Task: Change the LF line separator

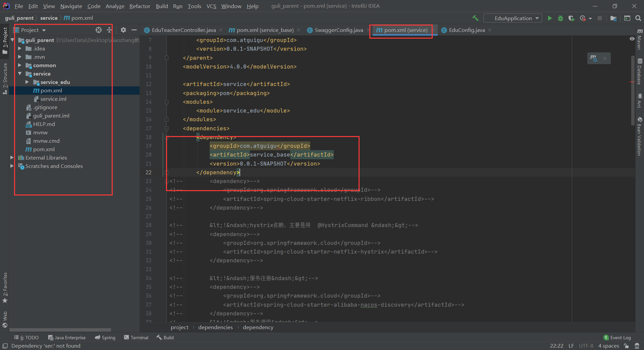Action: tap(571, 346)
